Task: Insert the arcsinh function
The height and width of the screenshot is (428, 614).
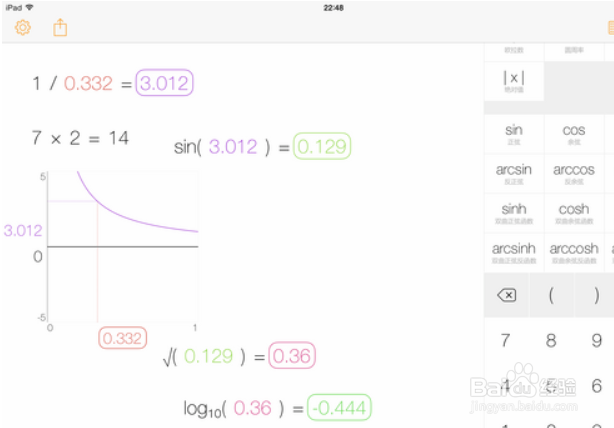Action: (514, 253)
